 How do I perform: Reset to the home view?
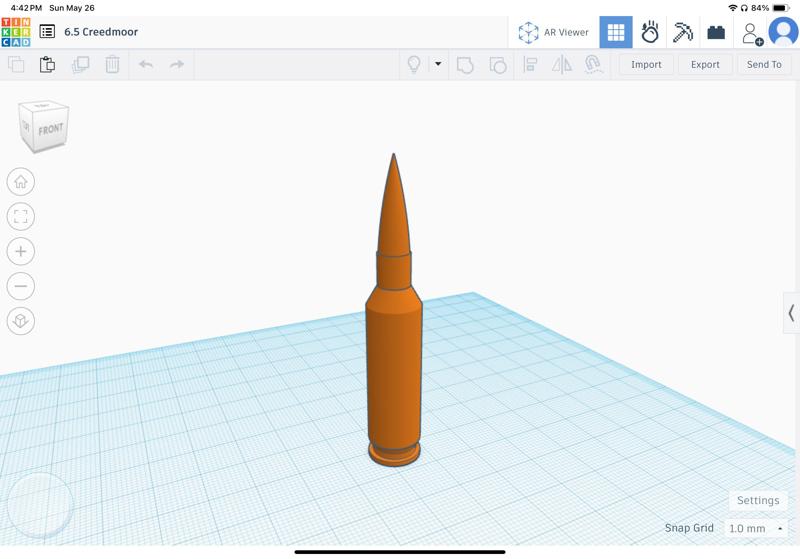click(21, 182)
